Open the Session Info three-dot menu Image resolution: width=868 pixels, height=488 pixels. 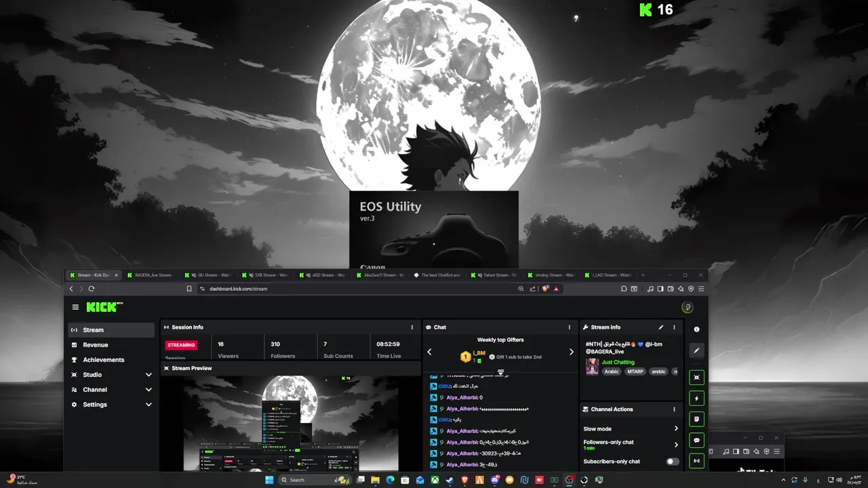click(x=412, y=327)
